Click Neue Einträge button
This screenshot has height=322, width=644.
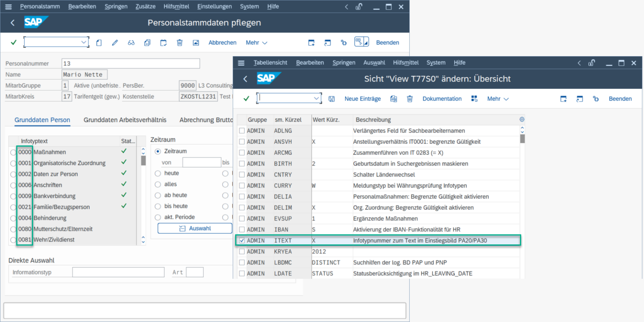click(x=363, y=99)
